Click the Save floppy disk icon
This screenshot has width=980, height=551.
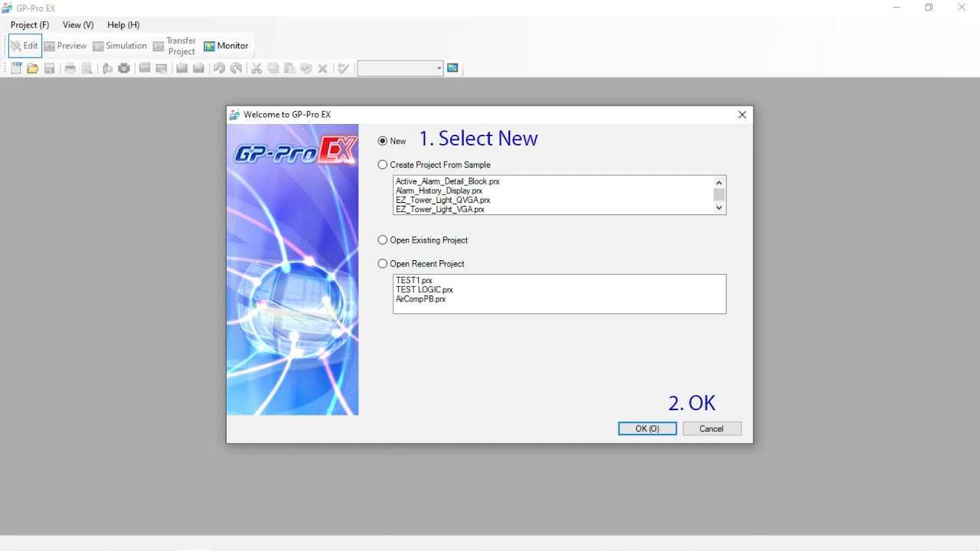(x=50, y=68)
